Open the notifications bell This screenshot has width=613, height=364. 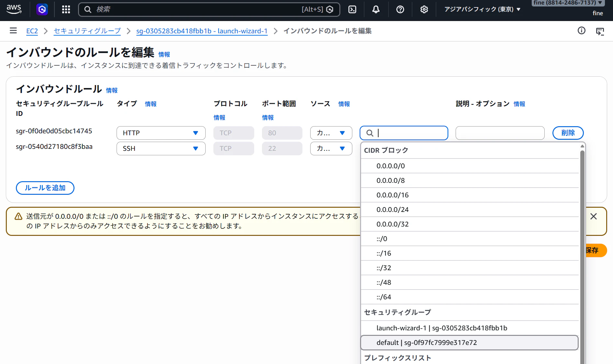click(x=376, y=9)
